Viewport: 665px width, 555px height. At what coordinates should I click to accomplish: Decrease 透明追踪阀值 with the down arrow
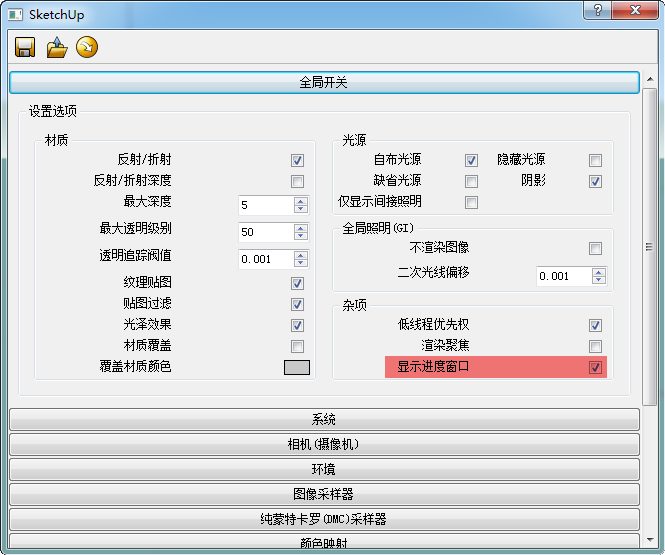(x=301, y=263)
